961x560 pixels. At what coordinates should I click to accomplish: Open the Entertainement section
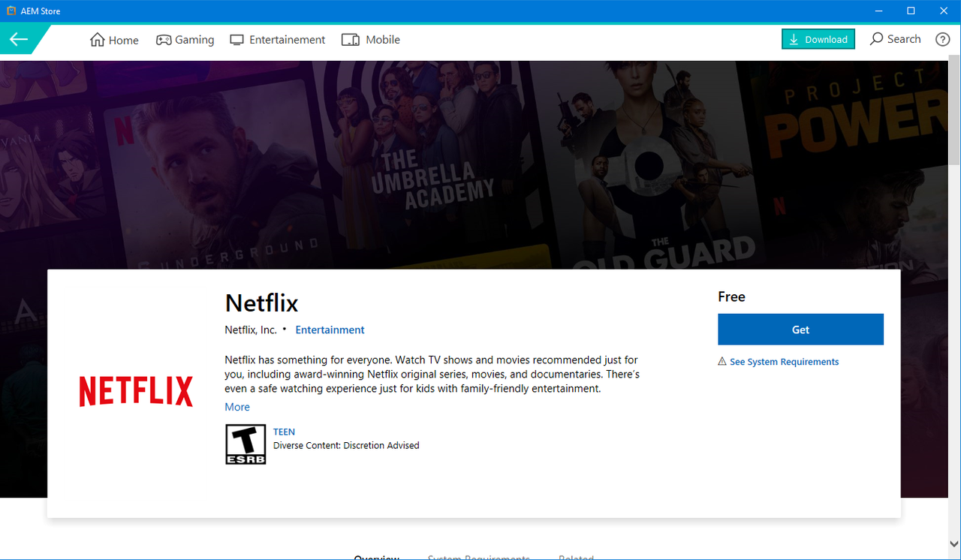click(278, 40)
